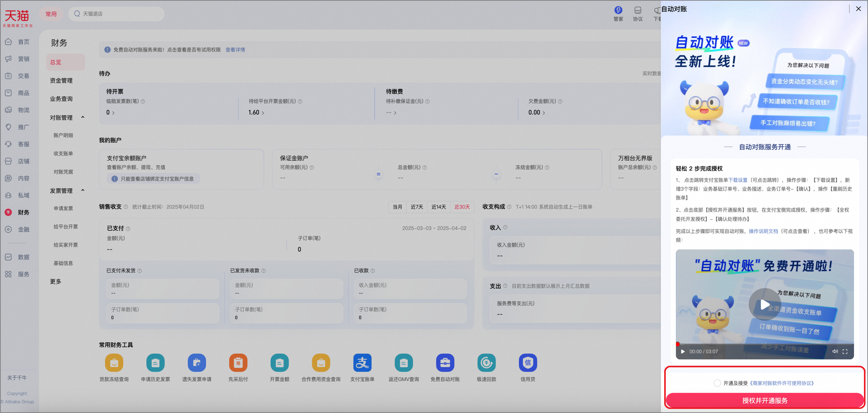Open the 极速回款 tool icon

click(487, 362)
